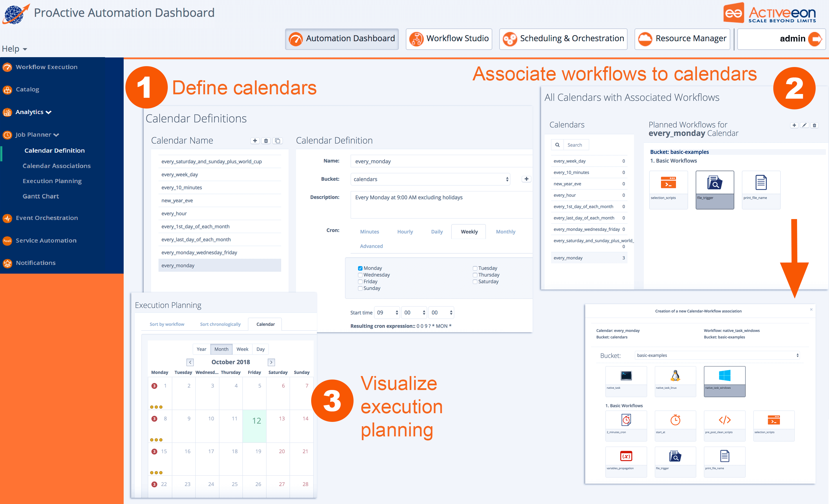Select the file_trigger workflow in Planned Workflows
829x504 pixels.
pos(715,190)
